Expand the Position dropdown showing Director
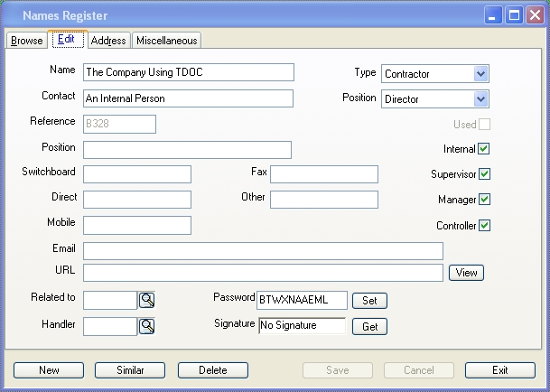The width and height of the screenshot is (550, 392). click(480, 99)
